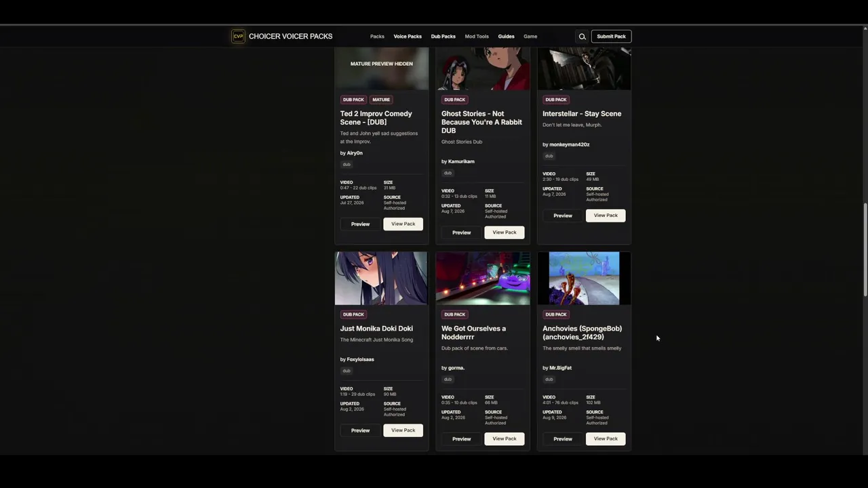The width and height of the screenshot is (868, 488).
Task: Open the Just Monika Doki Doki title
Action: pos(376,329)
